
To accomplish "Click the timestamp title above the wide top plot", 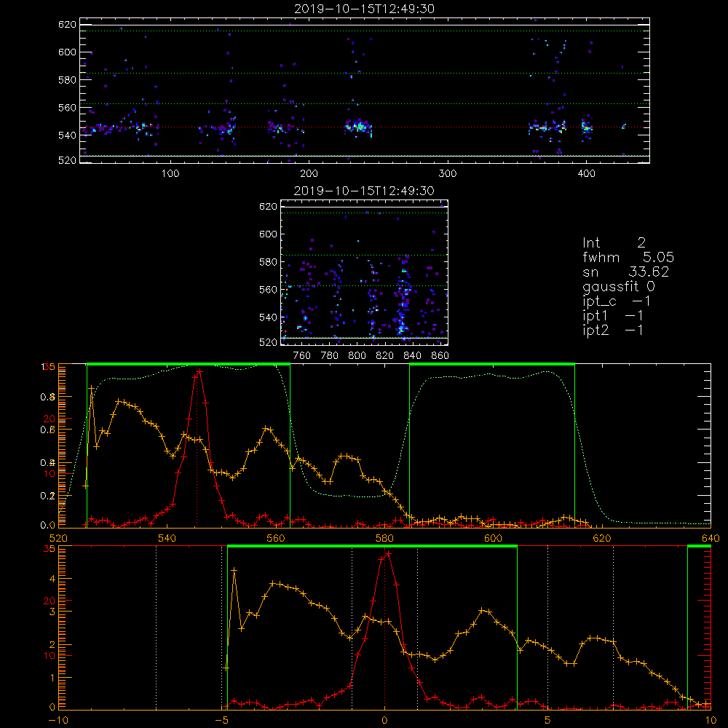I will coord(364,9).
